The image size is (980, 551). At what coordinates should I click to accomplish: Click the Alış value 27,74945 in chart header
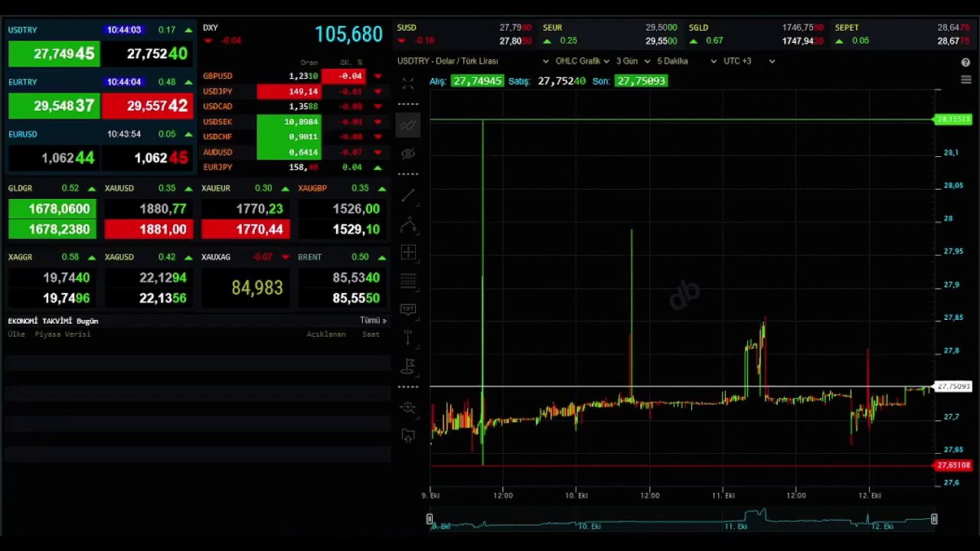[x=477, y=81]
